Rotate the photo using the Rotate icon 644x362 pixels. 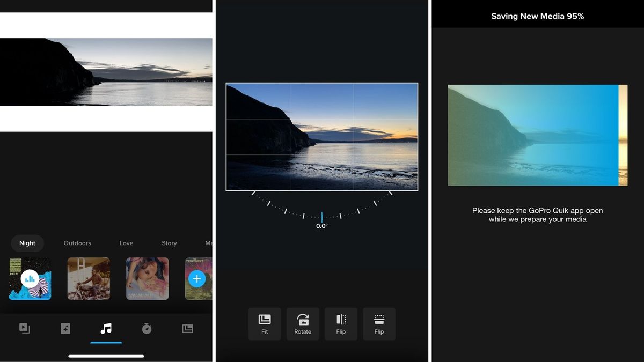[303, 324]
